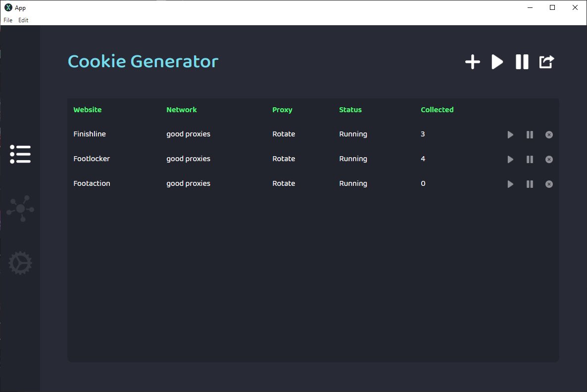Click the Website column header
The height and width of the screenshot is (392, 587).
point(88,110)
